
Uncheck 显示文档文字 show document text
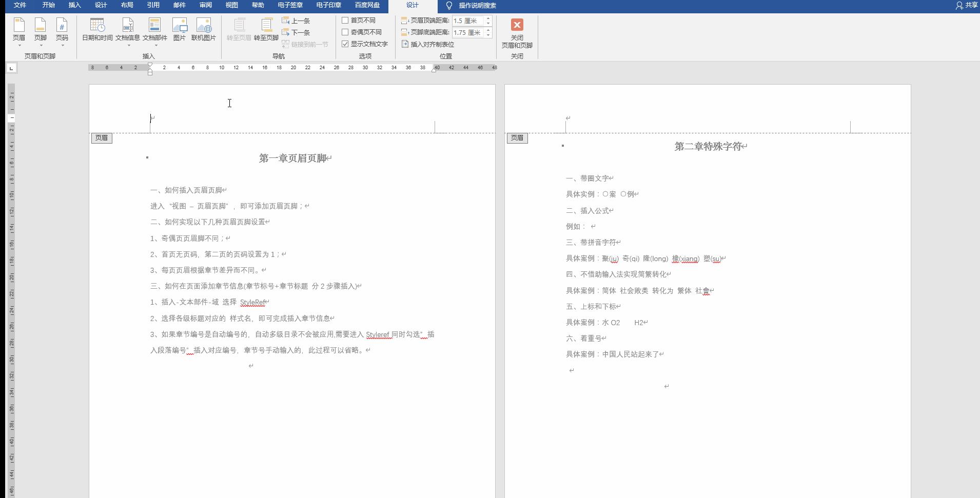click(346, 44)
